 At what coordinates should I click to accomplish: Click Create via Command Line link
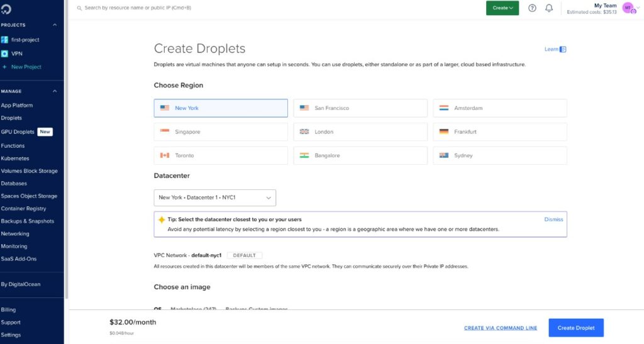tap(500, 328)
